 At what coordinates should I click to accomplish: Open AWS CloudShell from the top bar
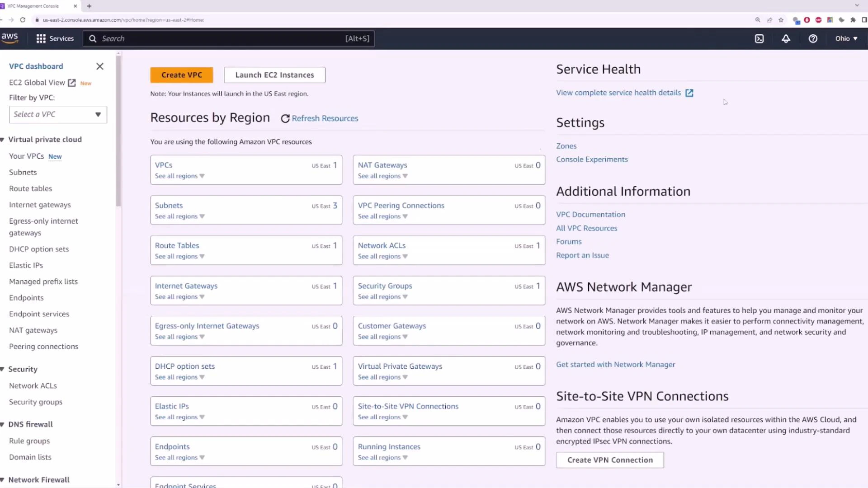pos(759,38)
